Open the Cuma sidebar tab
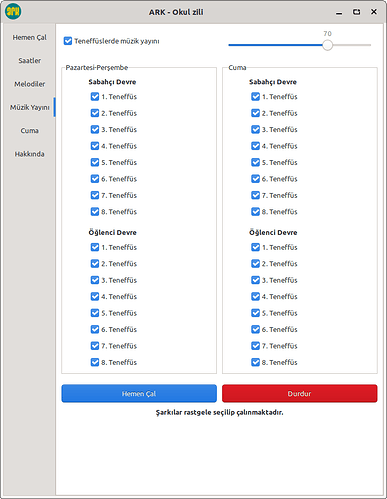The image size is (387, 499). point(29,131)
